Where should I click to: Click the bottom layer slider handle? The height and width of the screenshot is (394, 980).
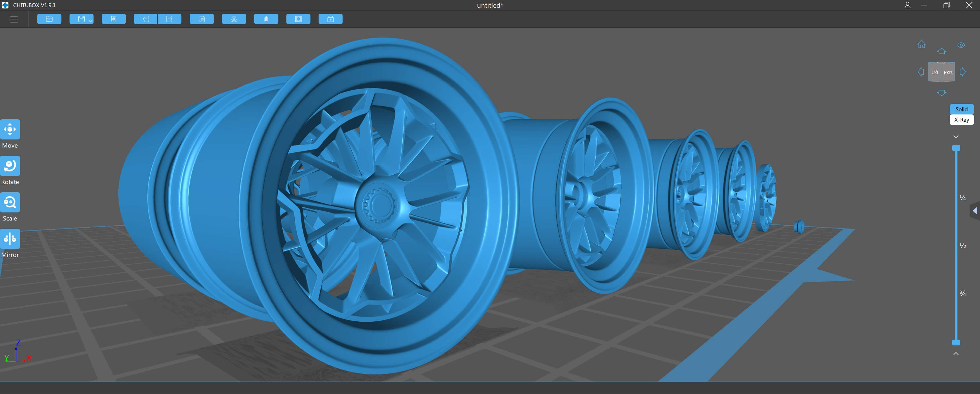pyautogui.click(x=956, y=342)
